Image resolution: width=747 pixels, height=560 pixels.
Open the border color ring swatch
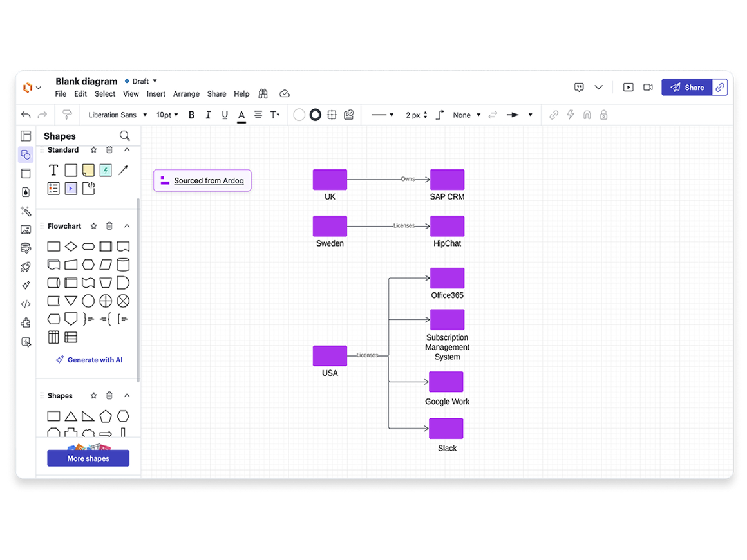pyautogui.click(x=316, y=115)
